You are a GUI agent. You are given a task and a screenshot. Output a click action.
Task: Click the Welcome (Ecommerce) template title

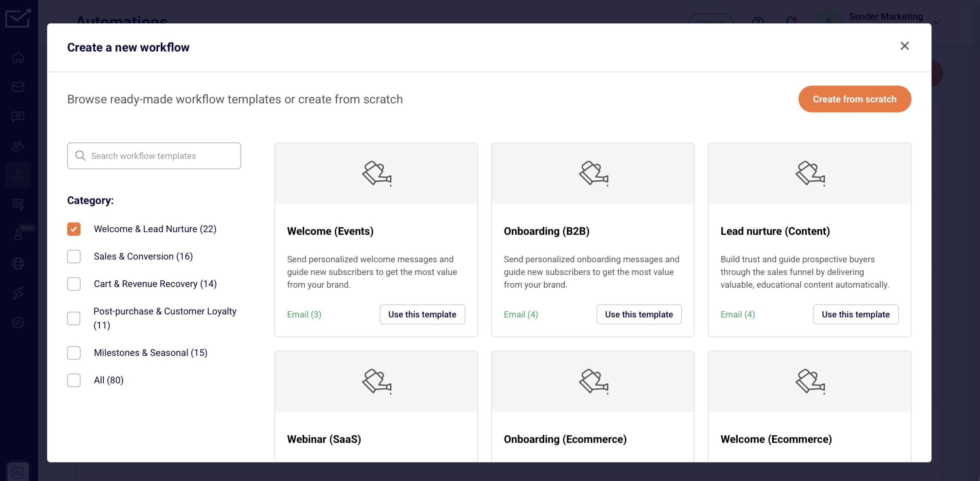pyautogui.click(x=776, y=439)
